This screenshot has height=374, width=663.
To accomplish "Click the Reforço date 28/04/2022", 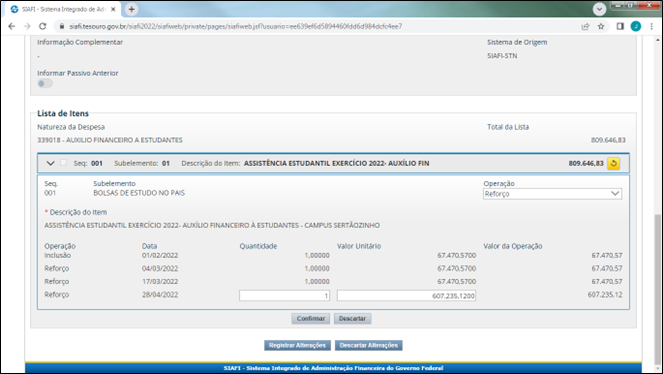I will point(160,295).
